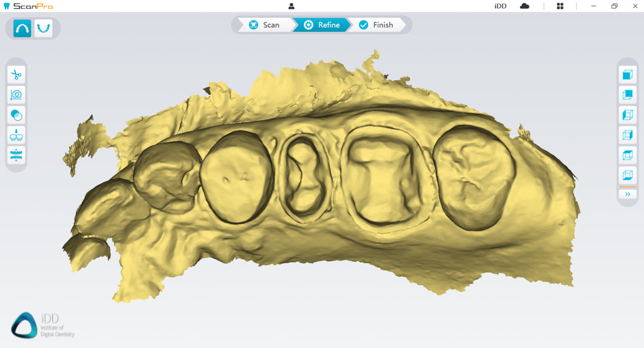Select the upper jaw arch toggle
Viewport: 644px width, 348px height.
(22, 28)
